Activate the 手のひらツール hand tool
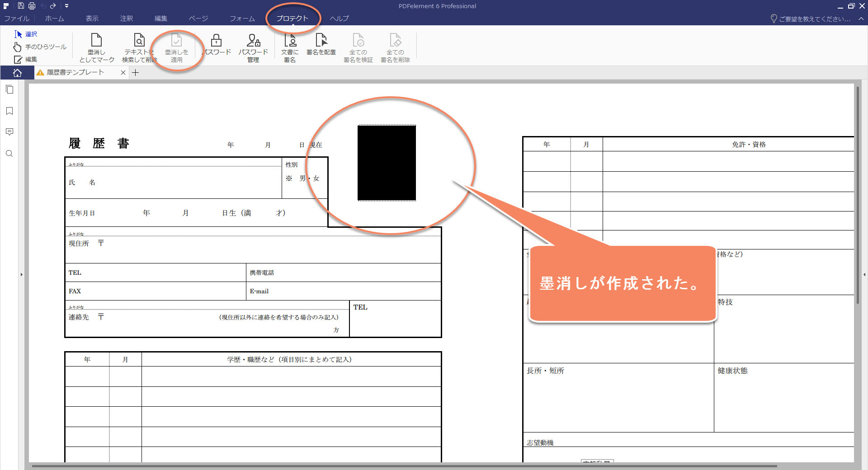 (x=40, y=47)
